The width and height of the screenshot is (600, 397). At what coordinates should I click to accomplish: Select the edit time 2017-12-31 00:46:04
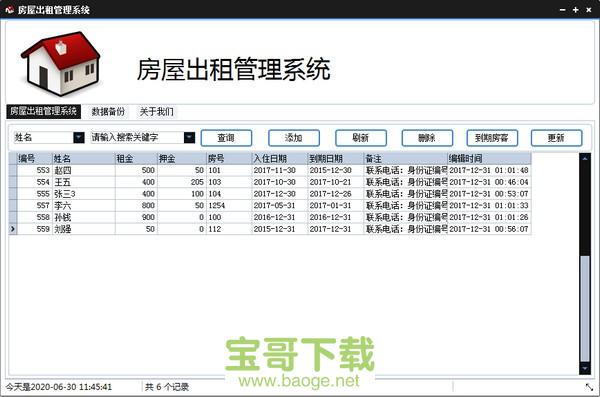click(489, 182)
